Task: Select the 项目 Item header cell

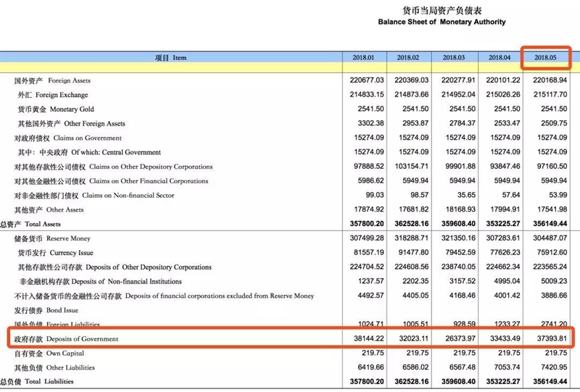Action: [x=170, y=57]
